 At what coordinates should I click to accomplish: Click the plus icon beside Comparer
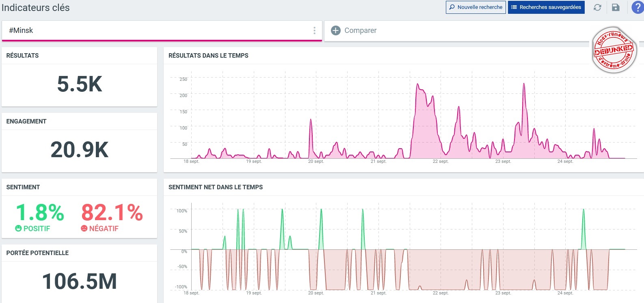[x=336, y=30]
